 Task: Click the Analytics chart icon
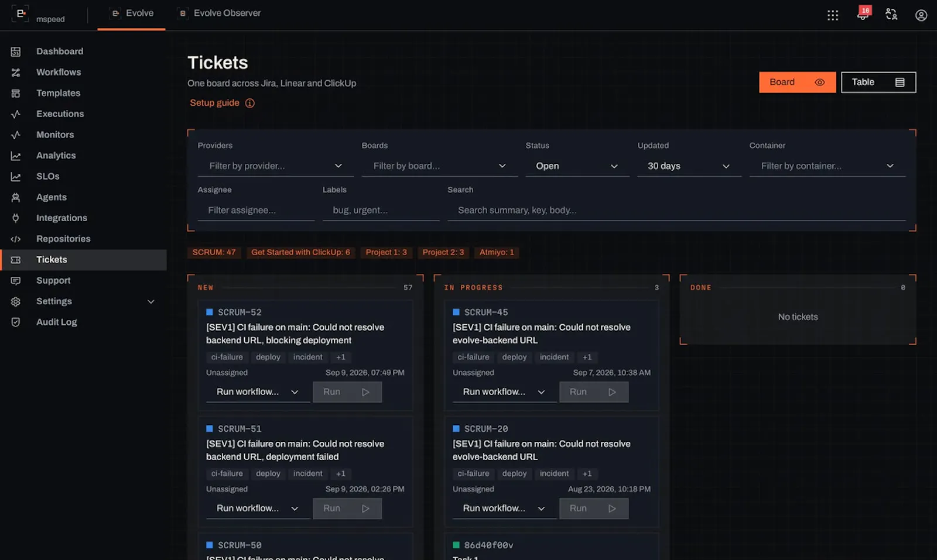16,156
